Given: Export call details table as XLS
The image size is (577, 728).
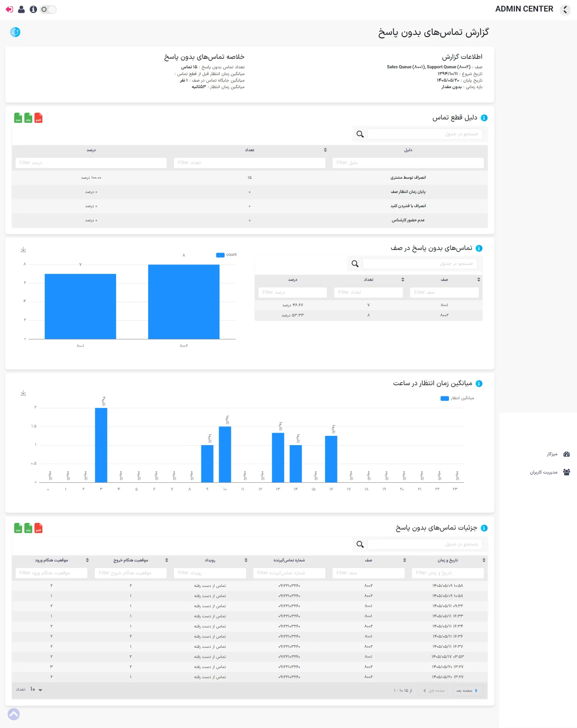Looking at the screenshot, I should tap(28, 528).
